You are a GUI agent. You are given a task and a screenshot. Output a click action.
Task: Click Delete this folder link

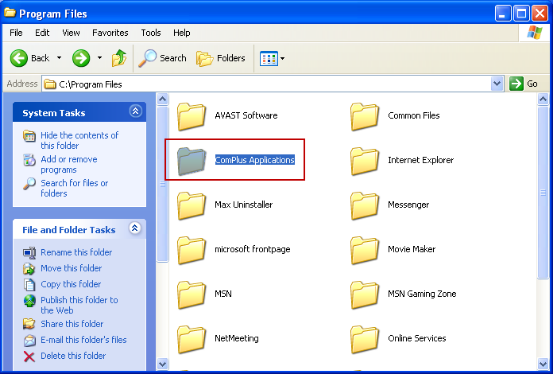[x=73, y=356]
